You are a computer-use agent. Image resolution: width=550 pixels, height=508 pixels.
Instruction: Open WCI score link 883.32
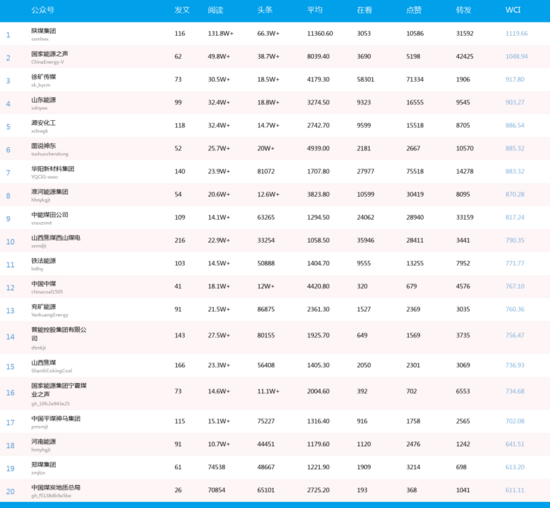click(x=515, y=171)
